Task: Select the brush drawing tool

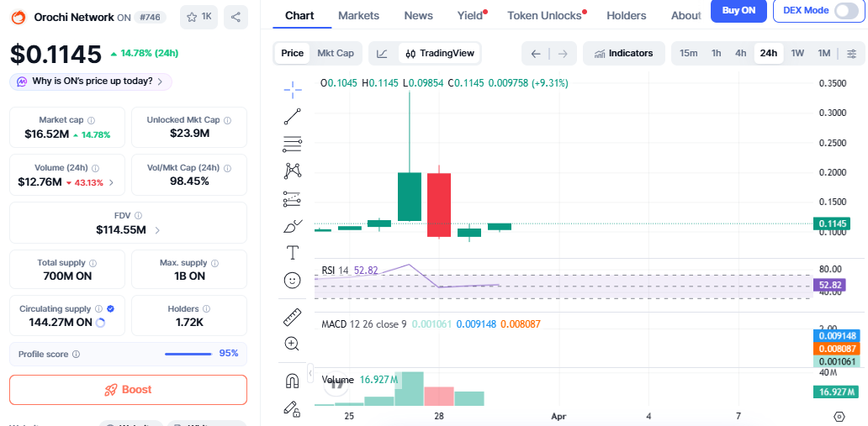Action: [293, 226]
